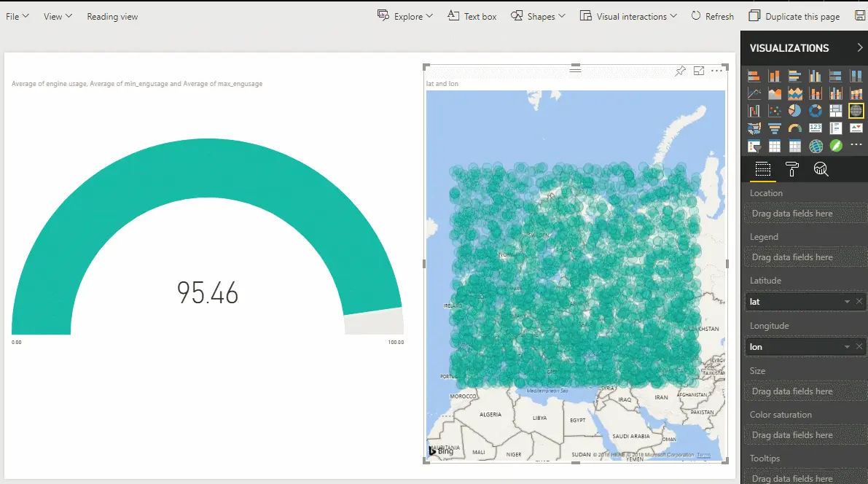The width and height of the screenshot is (868, 484).
Task: Remove the lat field from Latitude
Action: pyautogui.click(x=859, y=301)
